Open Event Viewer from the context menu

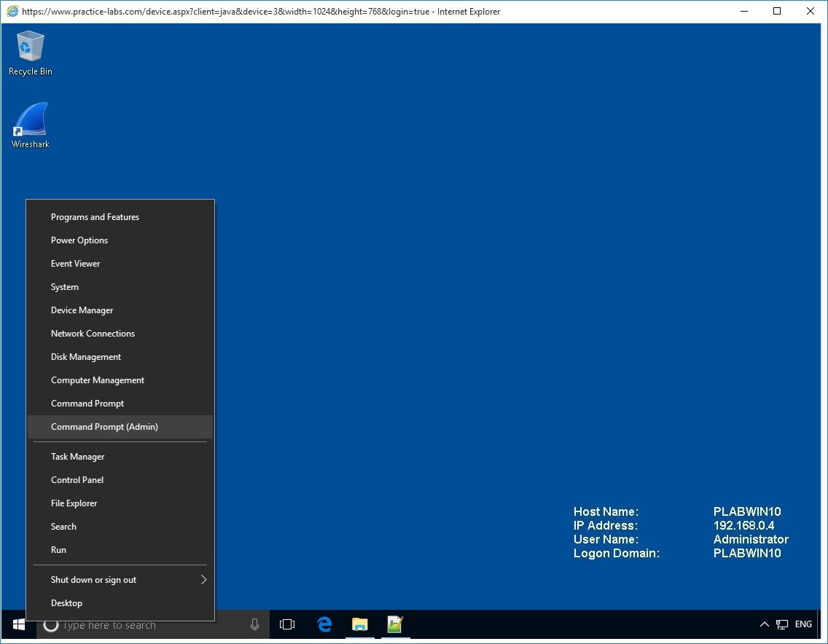(75, 264)
